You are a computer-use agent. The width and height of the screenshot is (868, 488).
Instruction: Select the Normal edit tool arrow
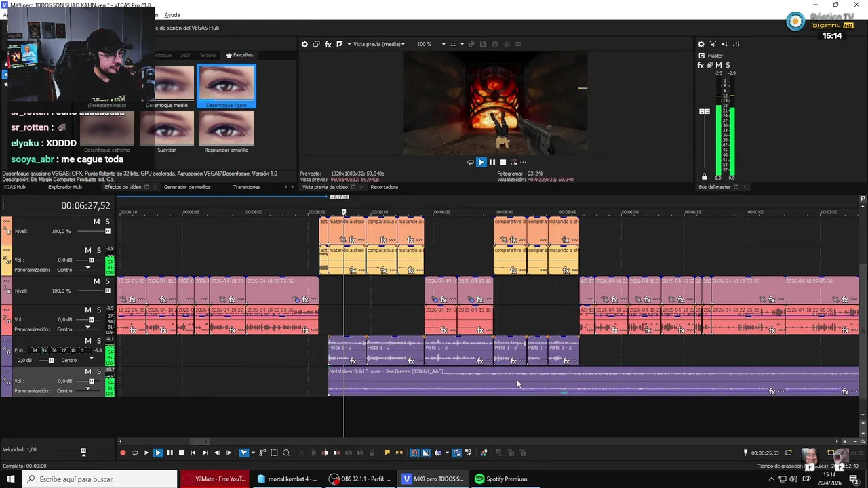click(x=244, y=453)
